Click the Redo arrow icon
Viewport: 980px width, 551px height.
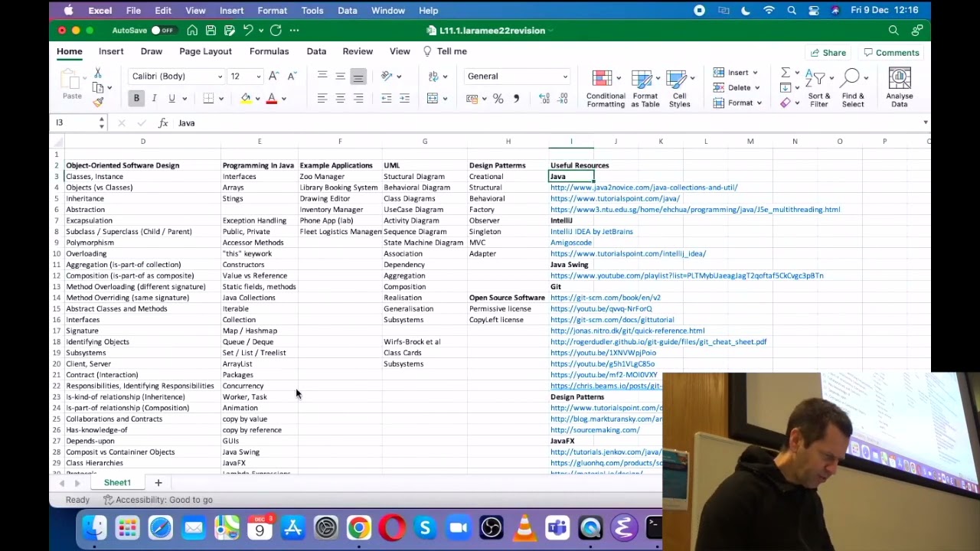click(x=276, y=31)
